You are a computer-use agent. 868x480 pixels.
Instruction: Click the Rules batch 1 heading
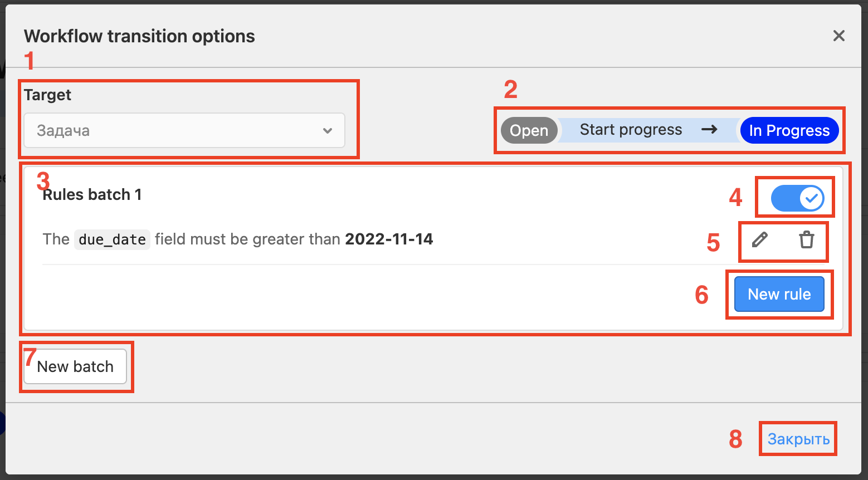[x=92, y=195]
